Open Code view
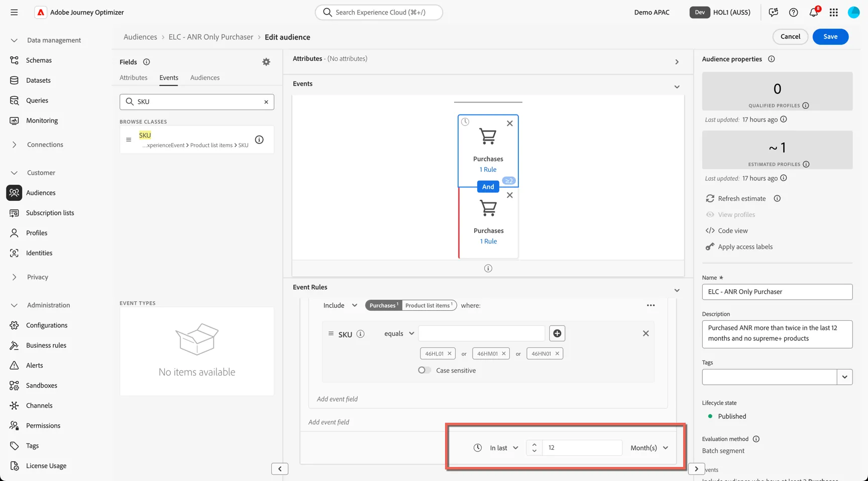The image size is (868, 481). (x=733, y=230)
